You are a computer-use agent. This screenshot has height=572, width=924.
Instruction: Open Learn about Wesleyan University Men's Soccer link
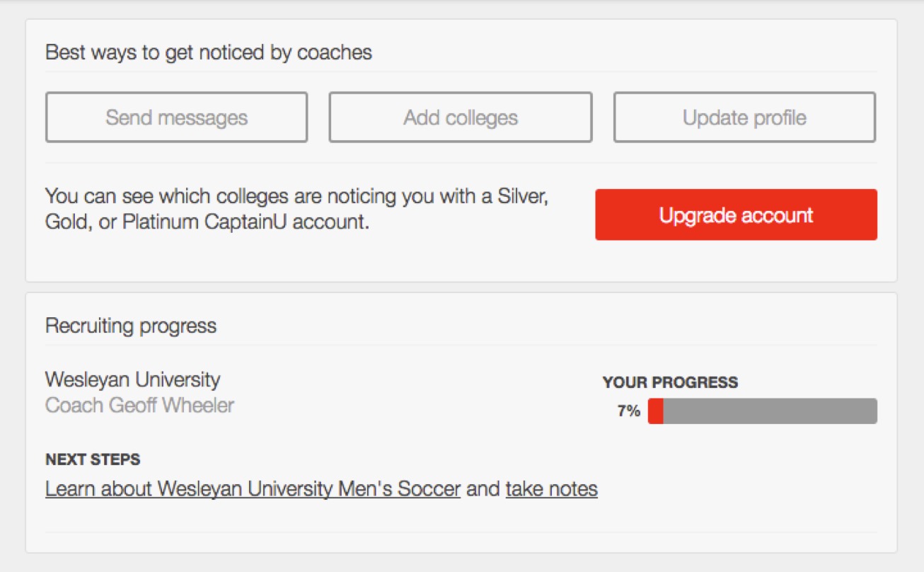(x=251, y=489)
